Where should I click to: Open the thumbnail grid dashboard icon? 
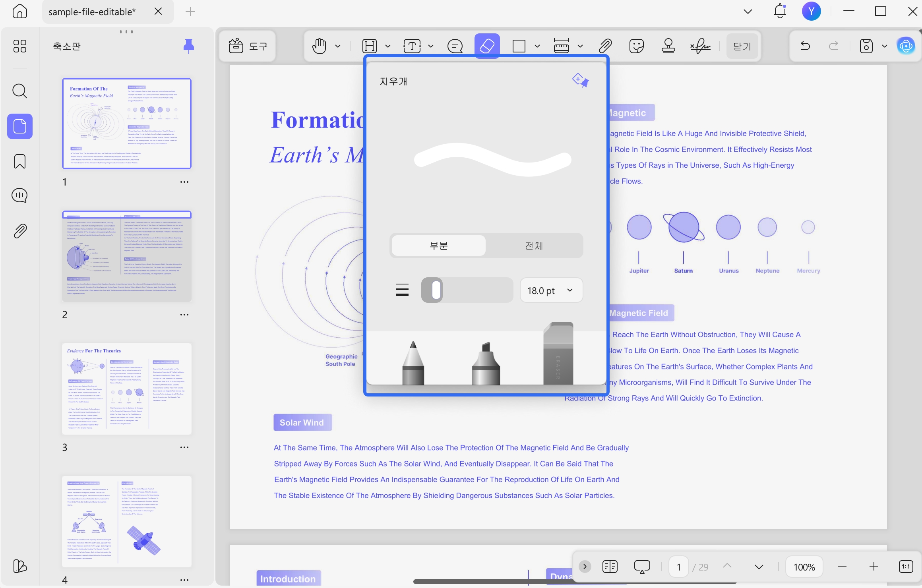pyautogui.click(x=19, y=46)
